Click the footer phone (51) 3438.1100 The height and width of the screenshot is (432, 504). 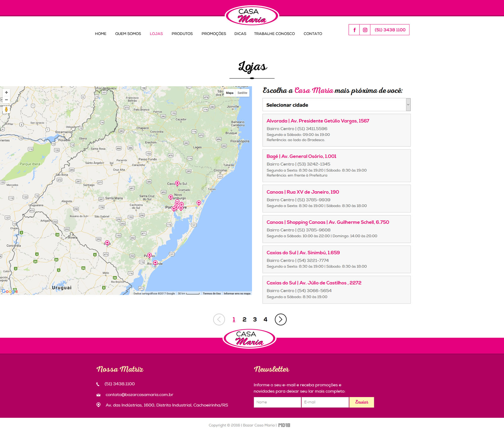tap(119, 384)
